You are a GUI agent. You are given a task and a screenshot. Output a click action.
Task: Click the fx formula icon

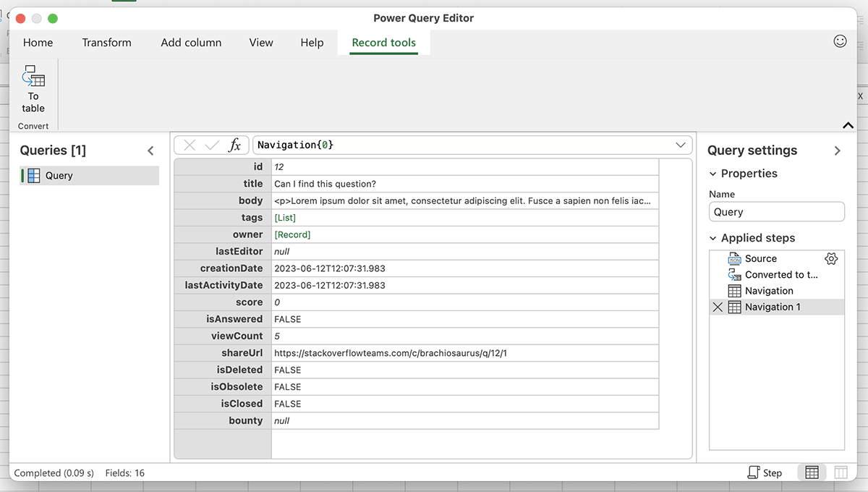[234, 145]
